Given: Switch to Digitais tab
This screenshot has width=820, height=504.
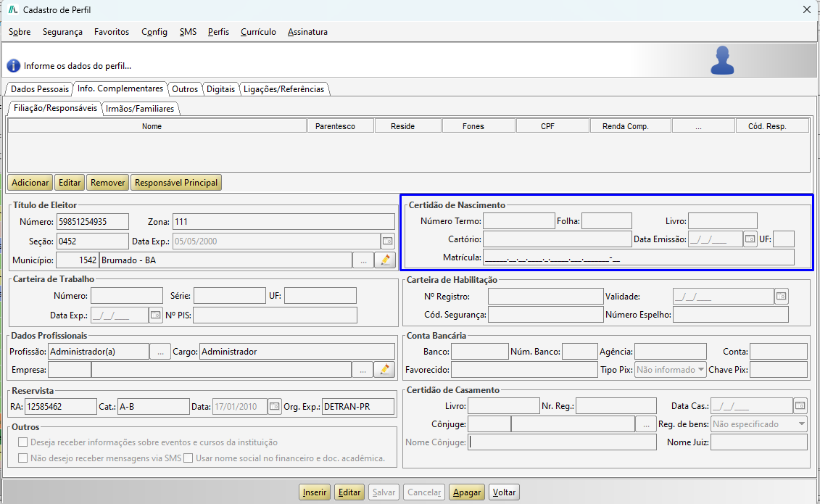Looking at the screenshot, I should coord(220,89).
